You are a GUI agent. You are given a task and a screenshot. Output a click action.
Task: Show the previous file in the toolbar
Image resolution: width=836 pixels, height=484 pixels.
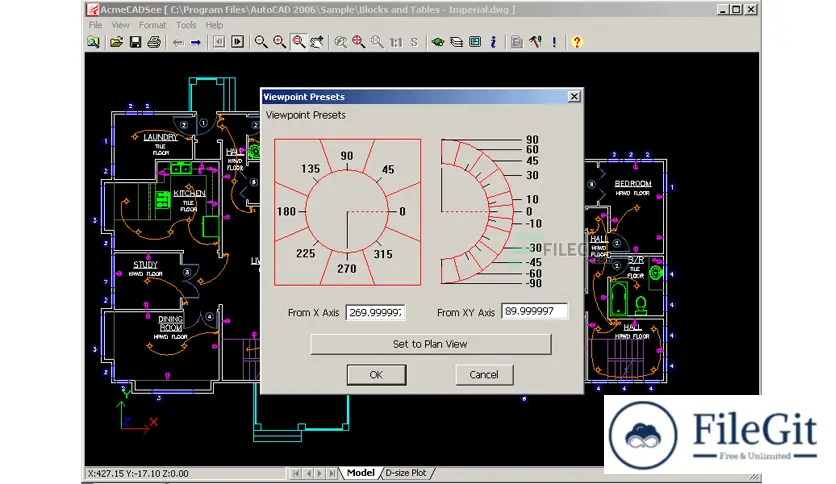coord(219,42)
